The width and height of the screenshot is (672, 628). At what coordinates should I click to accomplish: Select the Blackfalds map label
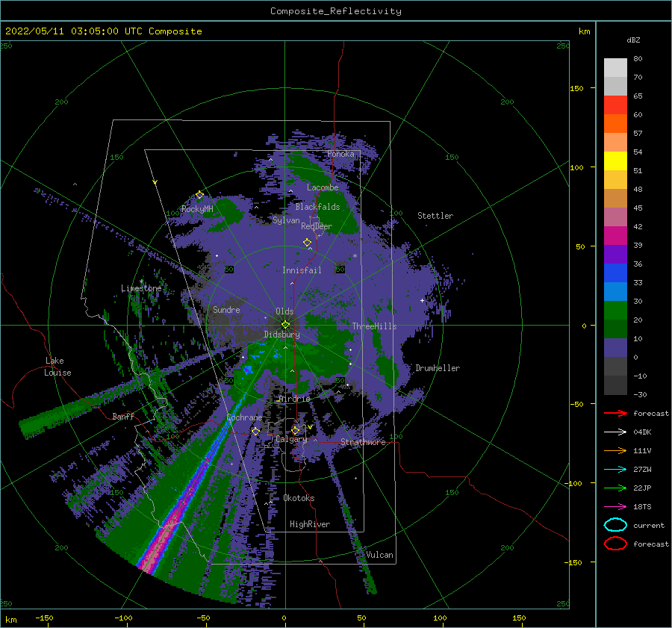click(317, 207)
